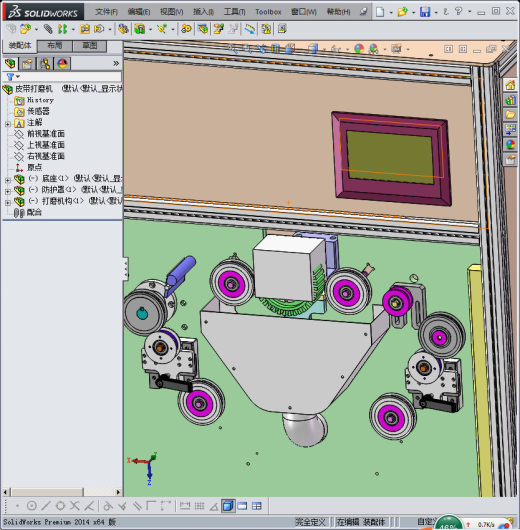Open the DisplayManager color ball tab
520x530 pixels.
(x=62, y=64)
